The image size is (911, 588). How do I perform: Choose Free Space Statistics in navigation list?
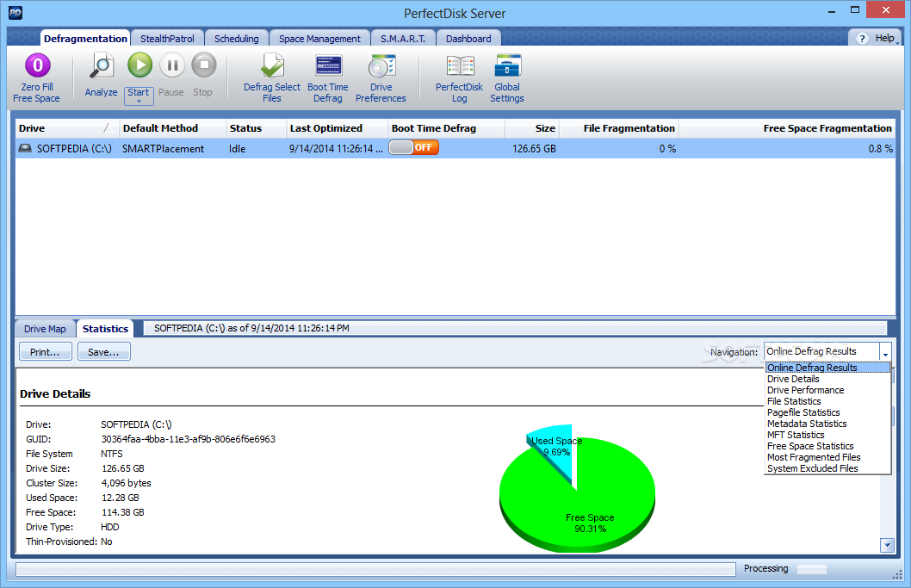click(x=827, y=446)
